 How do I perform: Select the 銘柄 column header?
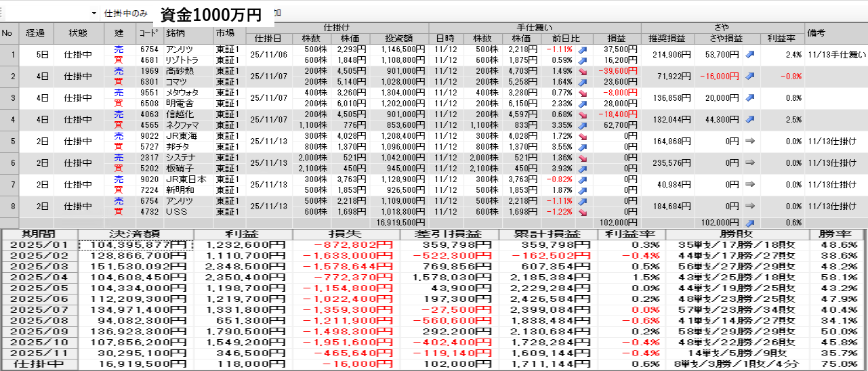click(175, 32)
